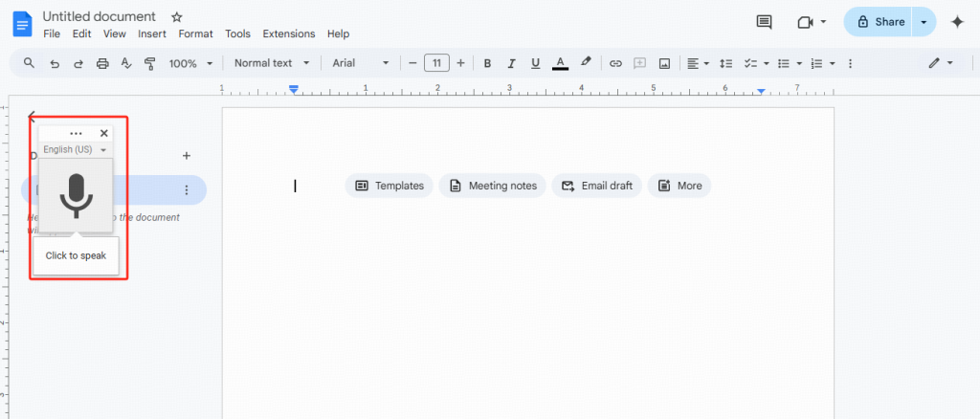Open options for the selected tab
This screenshot has height=419, width=980.
[186, 189]
